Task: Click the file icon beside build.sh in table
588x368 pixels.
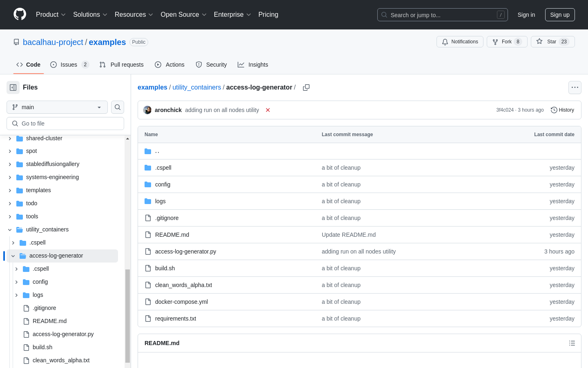Action: pyautogui.click(x=148, y=268)
